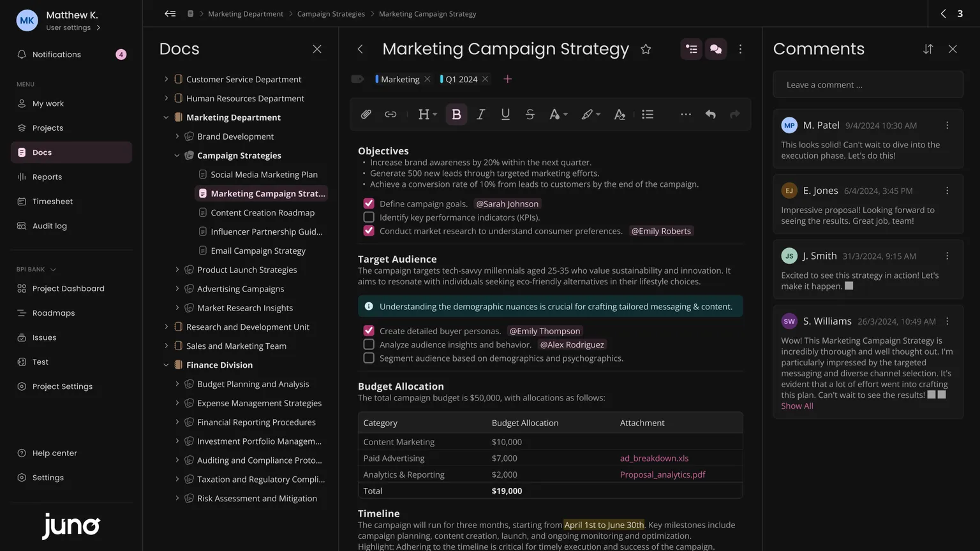This screenshot has width=980, height=551.
Task: Expand the Customer Service Department folder
Action: click(167, 79)
